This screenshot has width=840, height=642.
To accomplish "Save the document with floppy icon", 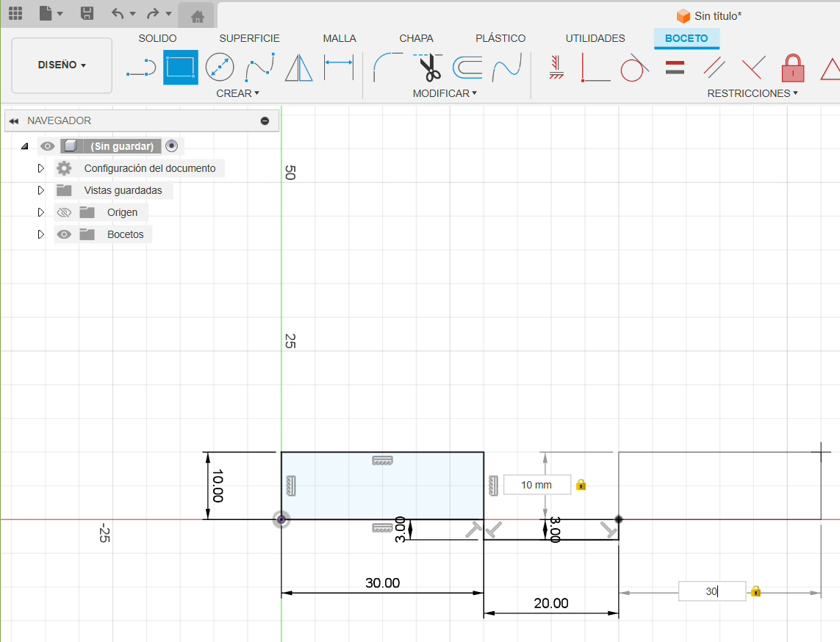I will tap(87, 13).
